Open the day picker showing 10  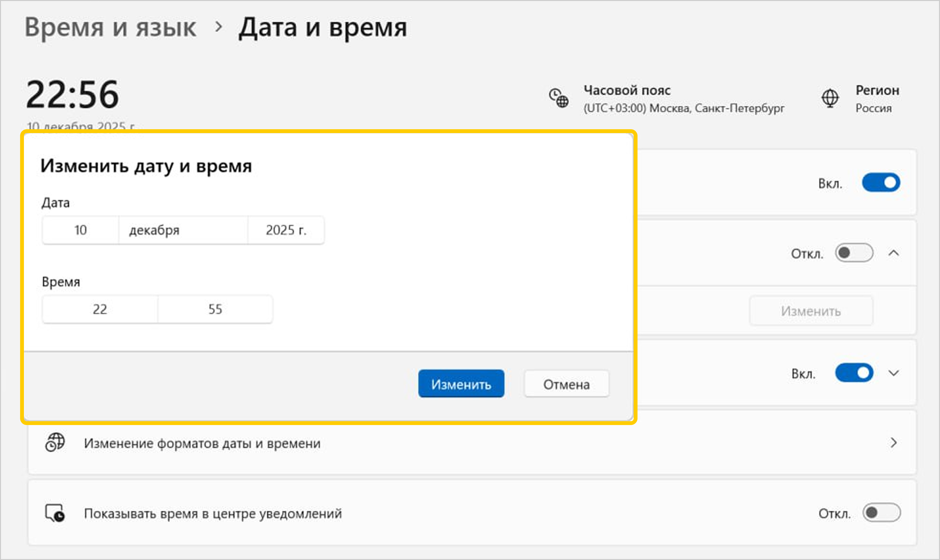80,230
